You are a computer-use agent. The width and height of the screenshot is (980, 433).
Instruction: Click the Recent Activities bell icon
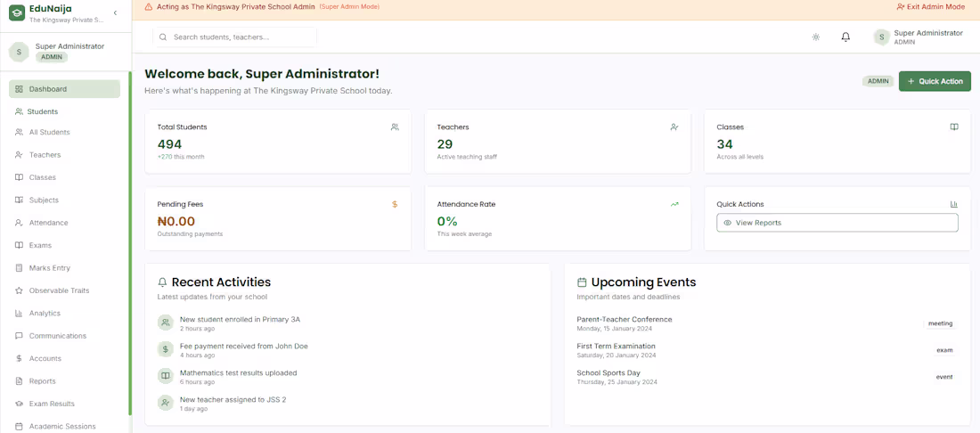tap(162, 282)
